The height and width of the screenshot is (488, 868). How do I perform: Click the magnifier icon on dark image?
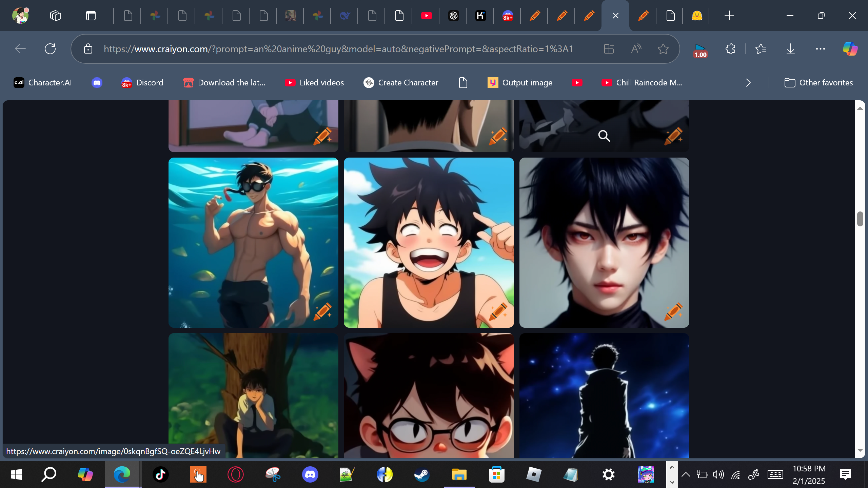click(604, 136)
